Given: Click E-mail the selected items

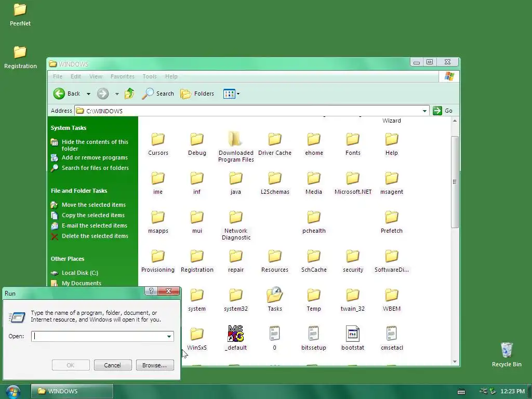Looking at the screenshot, I should (95, 225).
